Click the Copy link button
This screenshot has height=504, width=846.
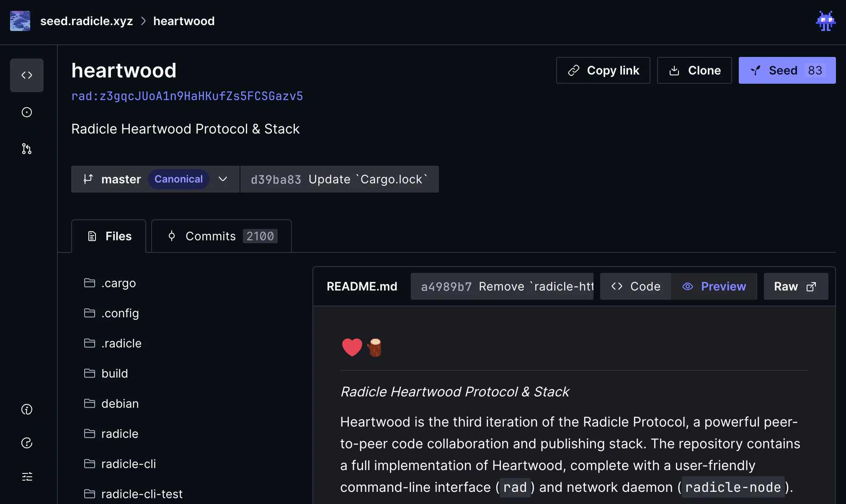(x=603, y=70)
